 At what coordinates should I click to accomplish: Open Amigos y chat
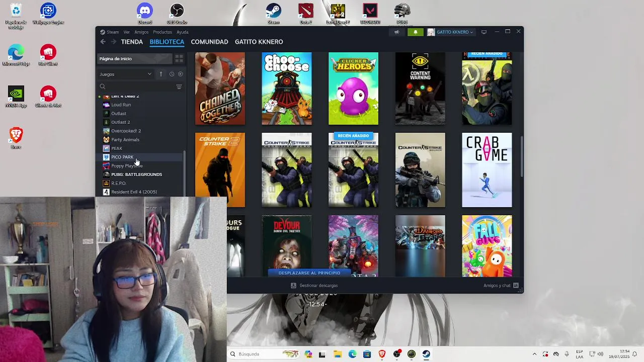pos(501,286)
